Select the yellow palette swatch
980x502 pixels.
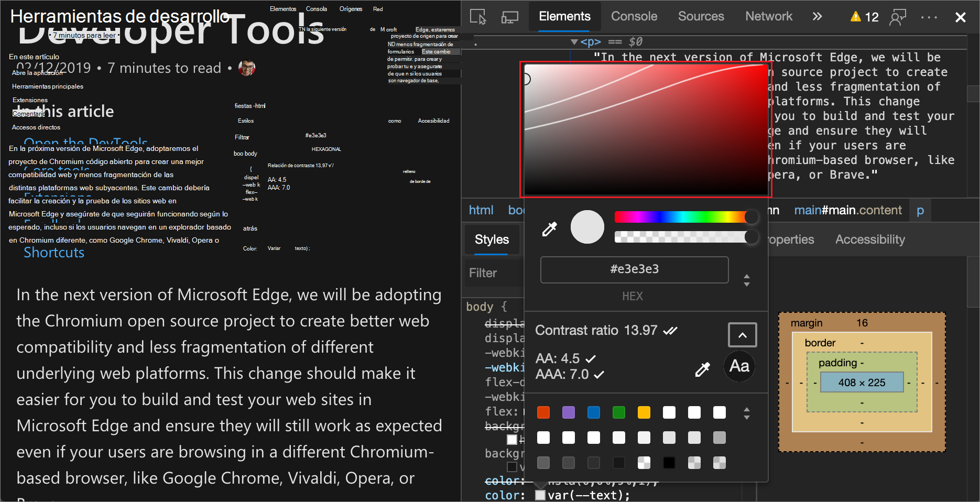coord(644,412)
